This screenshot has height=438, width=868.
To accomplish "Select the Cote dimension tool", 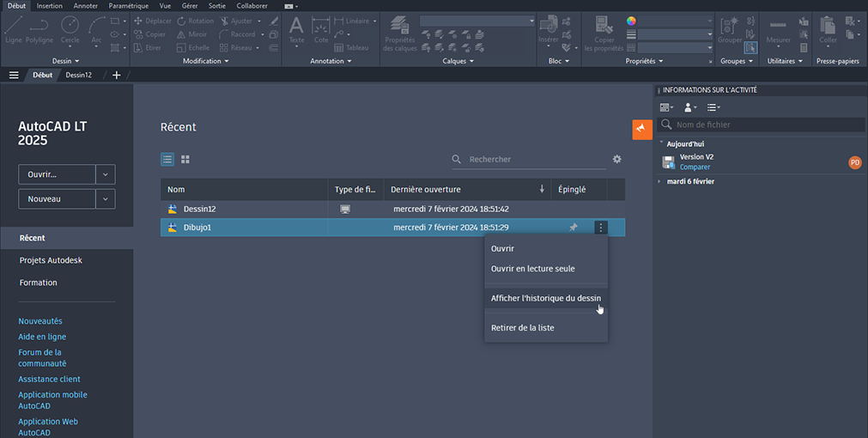I will tap(321, 29).
